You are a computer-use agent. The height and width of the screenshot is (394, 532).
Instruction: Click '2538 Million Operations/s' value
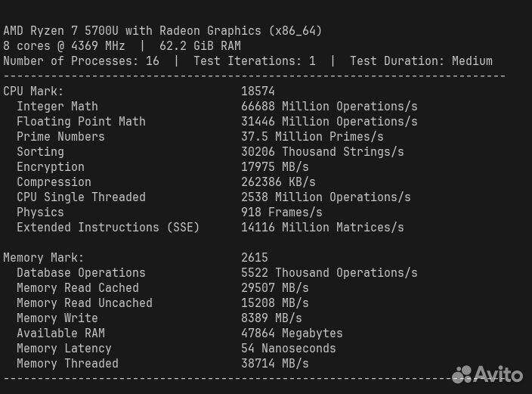[326, 197]
